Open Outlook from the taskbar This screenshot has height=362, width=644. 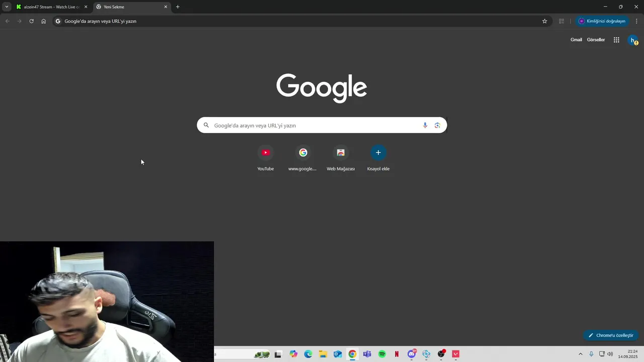coord(338,354)
